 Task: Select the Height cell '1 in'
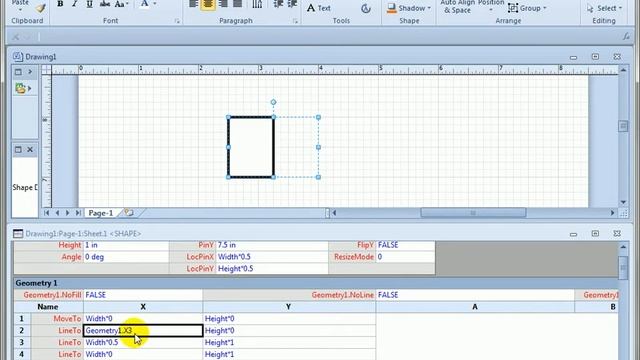[126, 245]
